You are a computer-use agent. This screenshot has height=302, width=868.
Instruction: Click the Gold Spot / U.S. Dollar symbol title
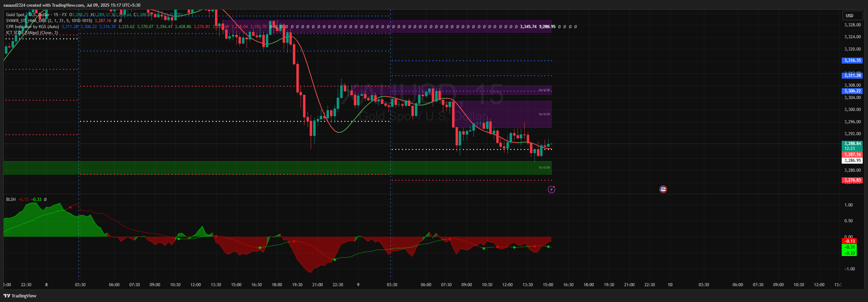(28, 15)
